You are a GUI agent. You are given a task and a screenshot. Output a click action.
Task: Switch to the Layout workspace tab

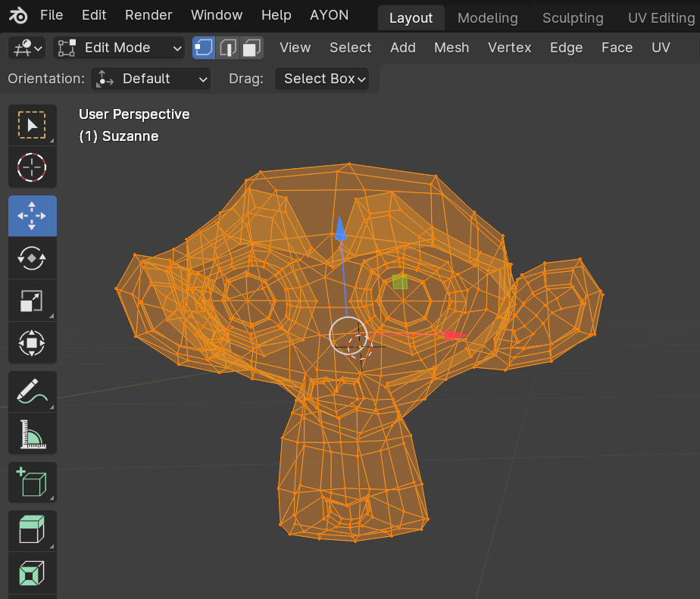[411, 18]
